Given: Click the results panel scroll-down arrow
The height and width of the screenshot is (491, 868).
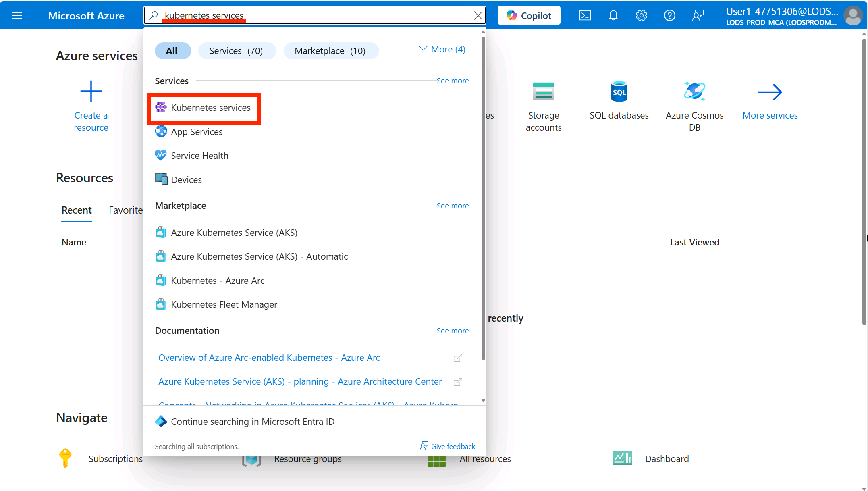Looking at the screenshot, I should click(x=483, y=401).
